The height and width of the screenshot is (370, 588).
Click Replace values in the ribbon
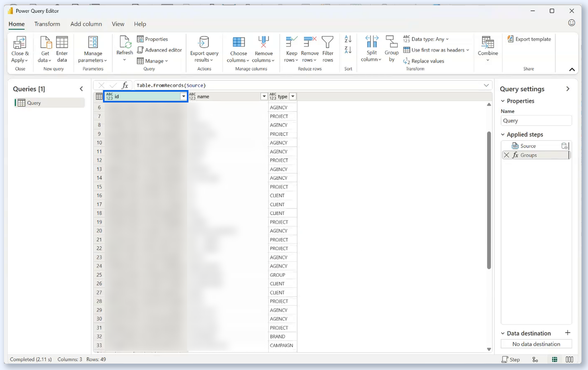423,61
